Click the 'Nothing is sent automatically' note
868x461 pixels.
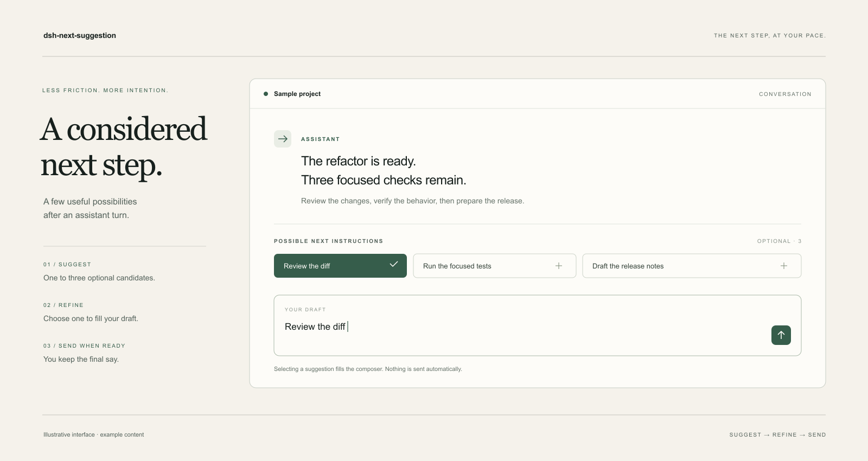point(368,369)
